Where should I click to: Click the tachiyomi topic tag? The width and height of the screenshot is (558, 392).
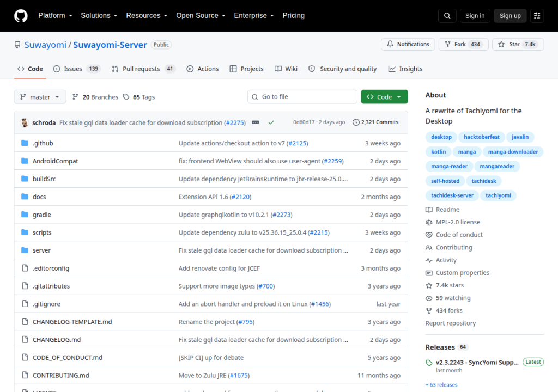pyautogui.click(x=498, y=195)
